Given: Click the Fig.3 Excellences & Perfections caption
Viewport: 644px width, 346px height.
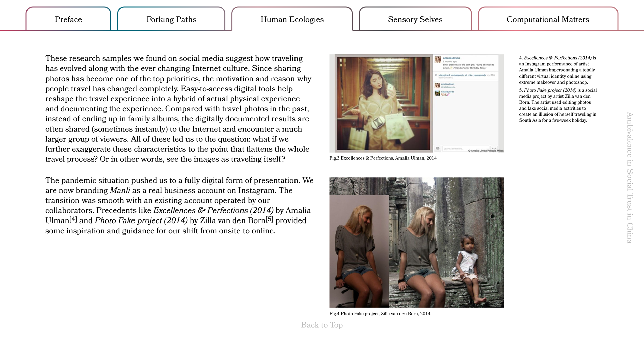Looking at the screenshot, I should (383, 158).
